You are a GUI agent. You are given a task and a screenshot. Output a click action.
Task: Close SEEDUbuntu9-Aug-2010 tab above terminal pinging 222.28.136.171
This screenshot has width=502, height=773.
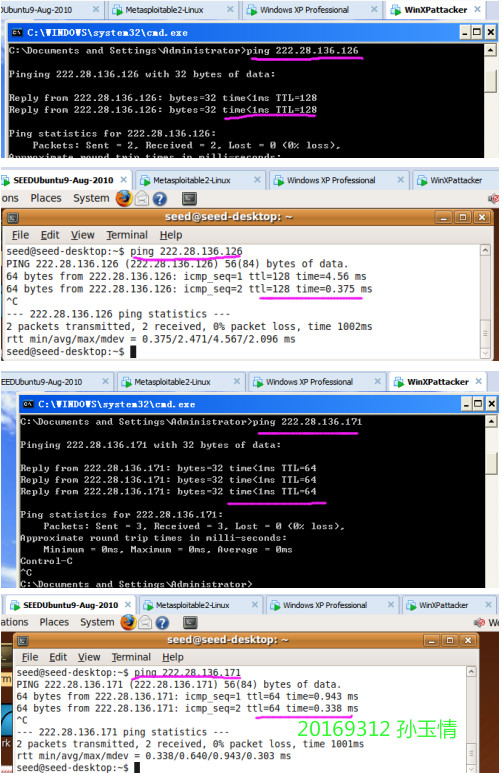(128, 604)
